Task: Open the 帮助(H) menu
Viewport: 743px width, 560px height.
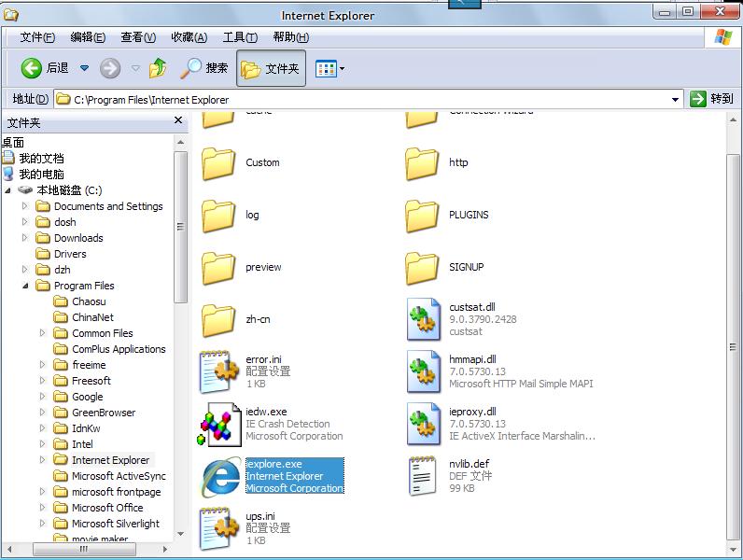Action: (x=291, y=37)
